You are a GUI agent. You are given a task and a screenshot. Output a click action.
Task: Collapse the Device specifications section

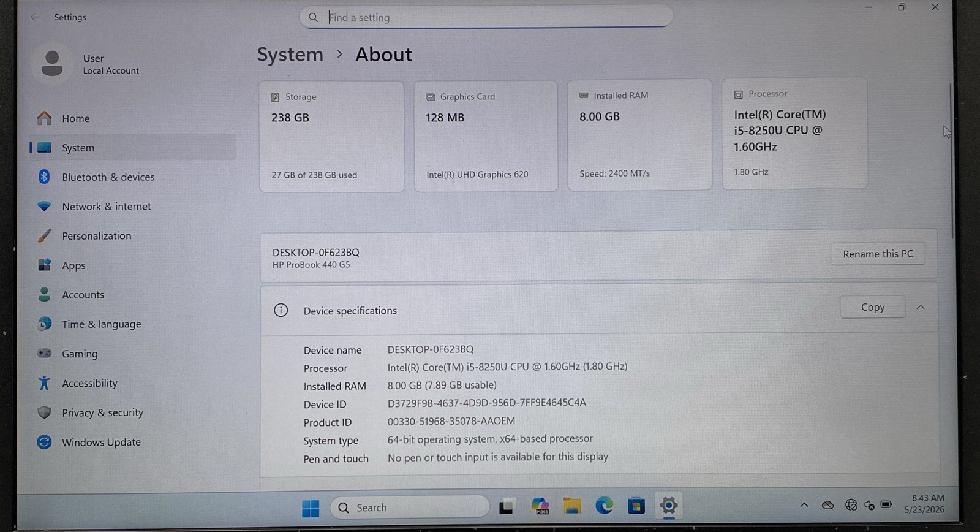pos(921,307)
